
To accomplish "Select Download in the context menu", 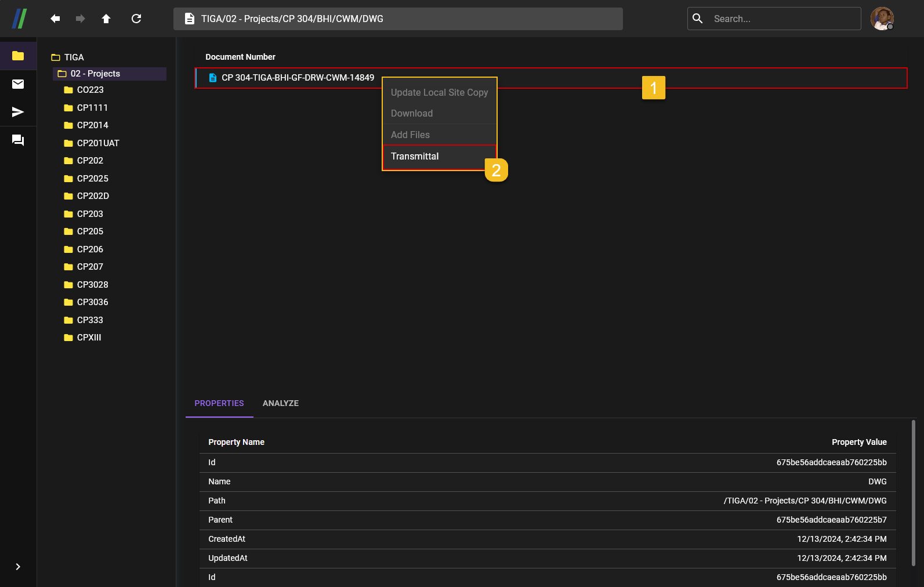I will coord(412,114).
